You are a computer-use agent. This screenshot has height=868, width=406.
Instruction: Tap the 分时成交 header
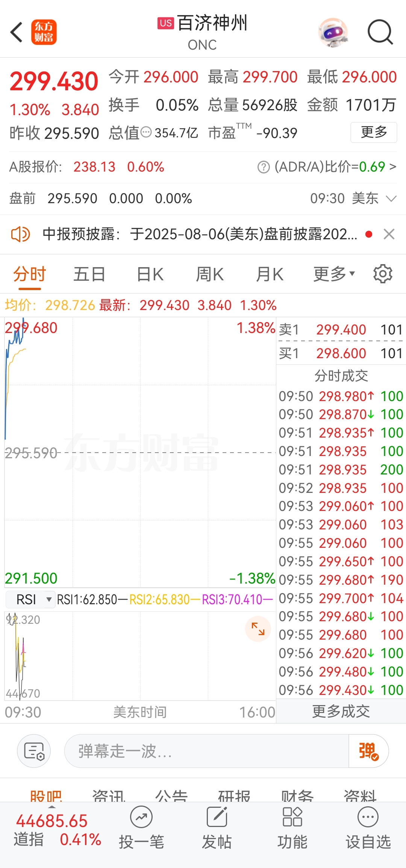[341, 376]
